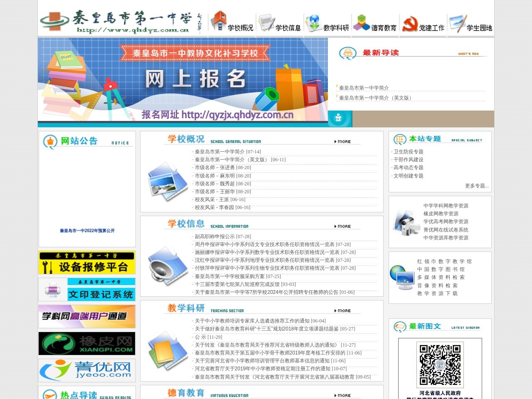Screen dimensions: 532x399
Task: Open 市级名师 – 张进勇 article
Action: tap(215, 167)
